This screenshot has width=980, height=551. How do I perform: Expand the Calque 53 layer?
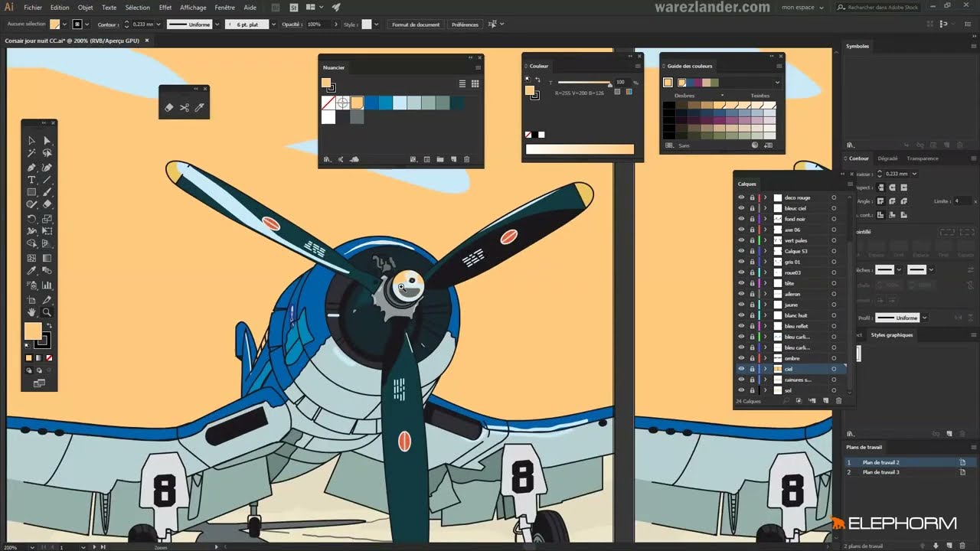(765, 251)
